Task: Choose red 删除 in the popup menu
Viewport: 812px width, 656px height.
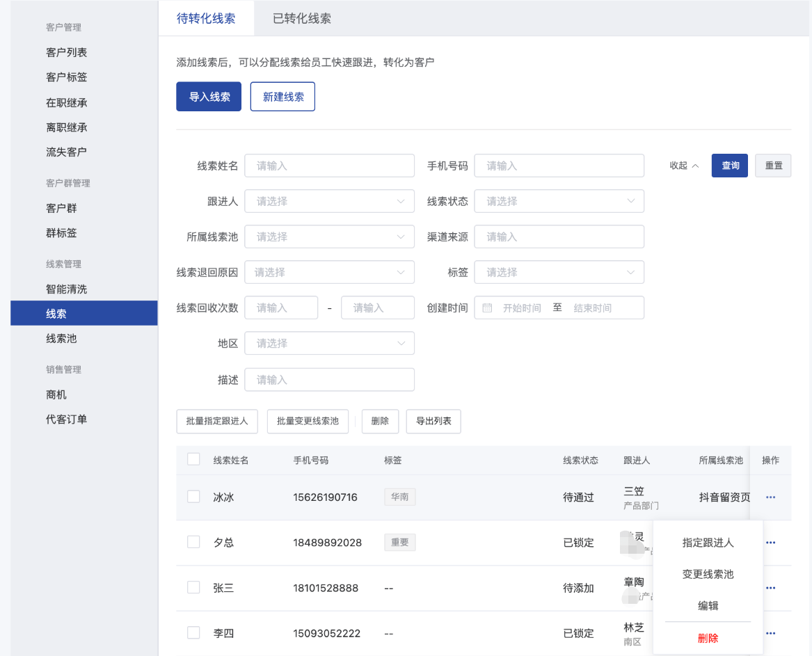Action: pyautogui.click(x=708, y=639)
